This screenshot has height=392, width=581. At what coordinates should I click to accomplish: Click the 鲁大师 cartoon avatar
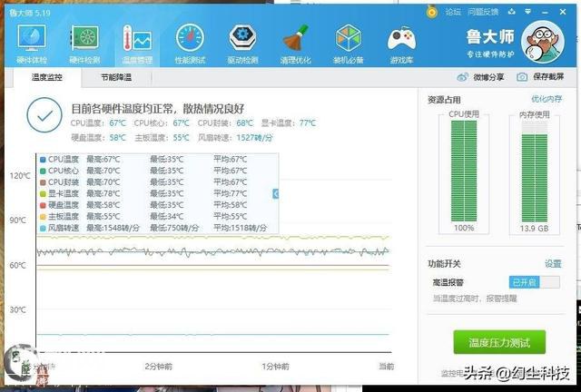543,42
